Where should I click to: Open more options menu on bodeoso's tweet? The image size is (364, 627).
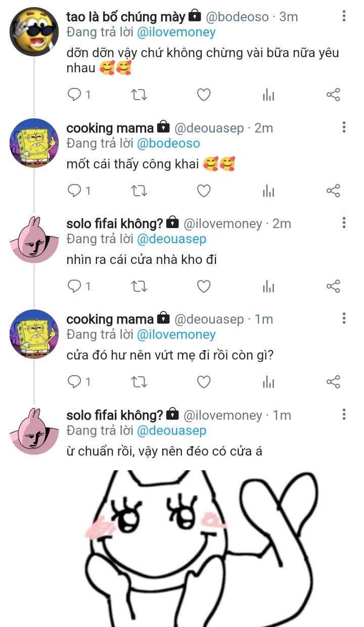point(344,16)
